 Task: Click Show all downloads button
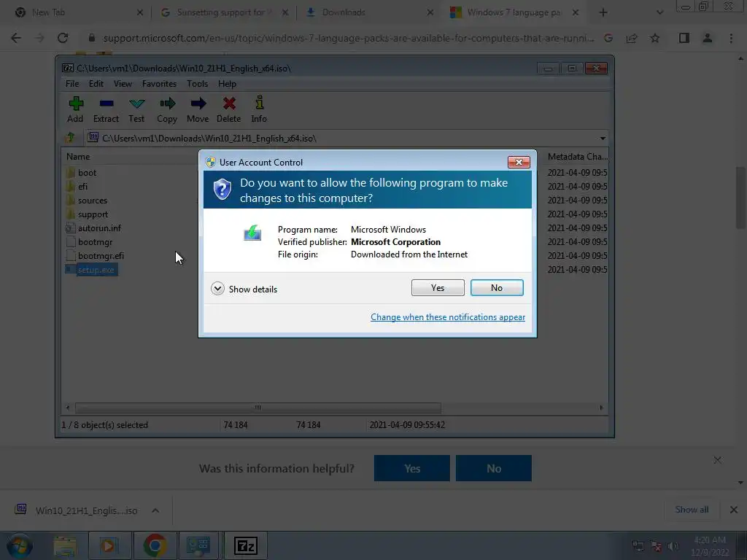pyautogui.click(x=692, y=510)
